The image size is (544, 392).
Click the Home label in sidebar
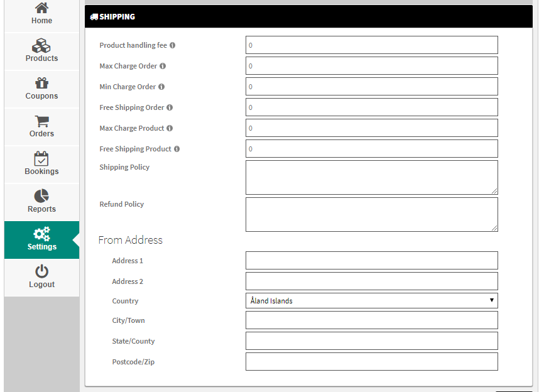41,21
